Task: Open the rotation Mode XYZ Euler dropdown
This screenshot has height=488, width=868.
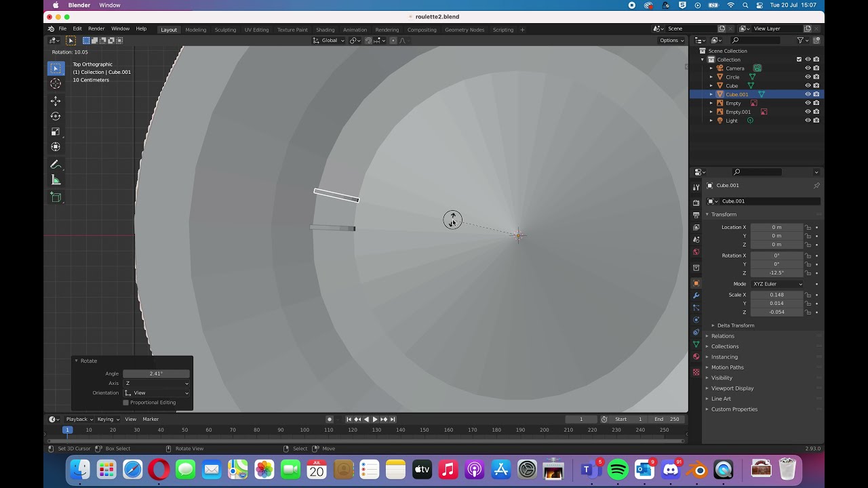Action: tap(777, 284)
